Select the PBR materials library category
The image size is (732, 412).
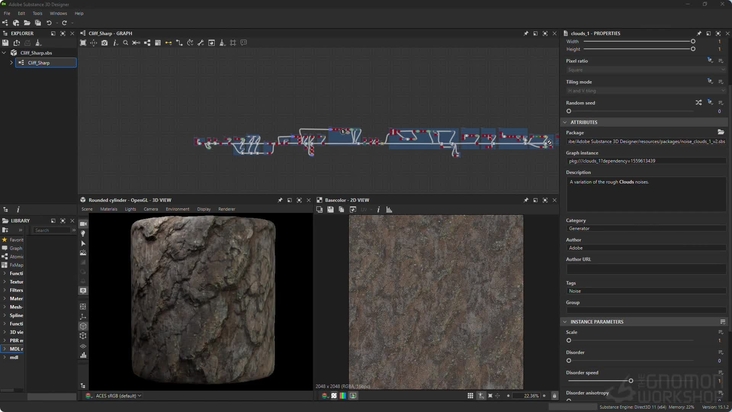(x=14, y=340)
